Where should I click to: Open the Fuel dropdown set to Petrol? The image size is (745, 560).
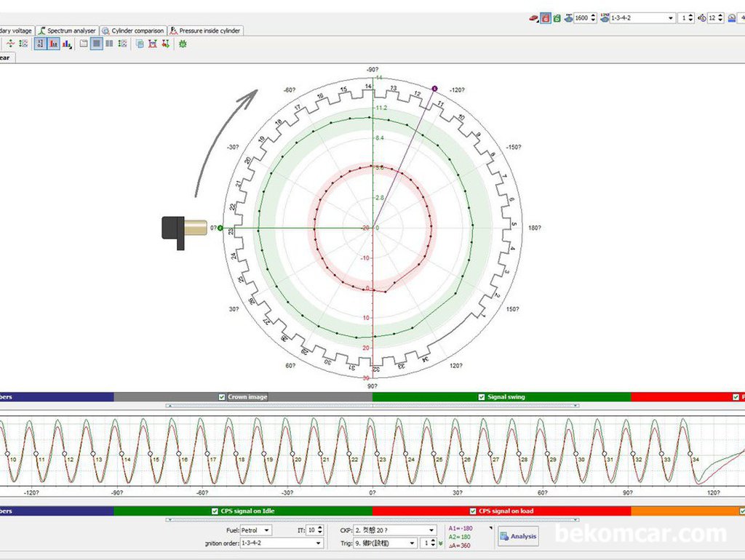click(257, 530)
